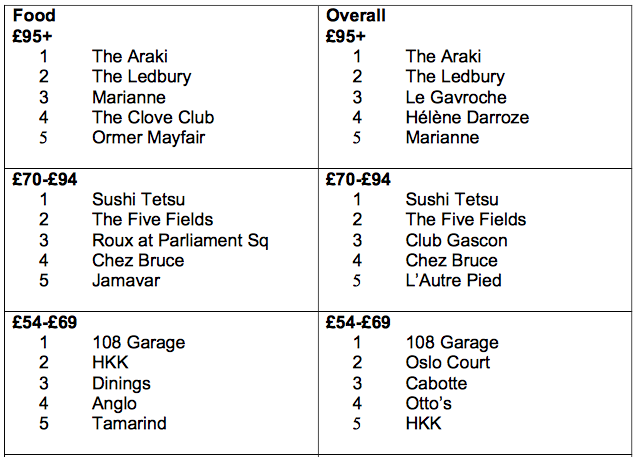
Task: Select "Roux at Parliament Sq" text
Action: [x=180, y=240]
